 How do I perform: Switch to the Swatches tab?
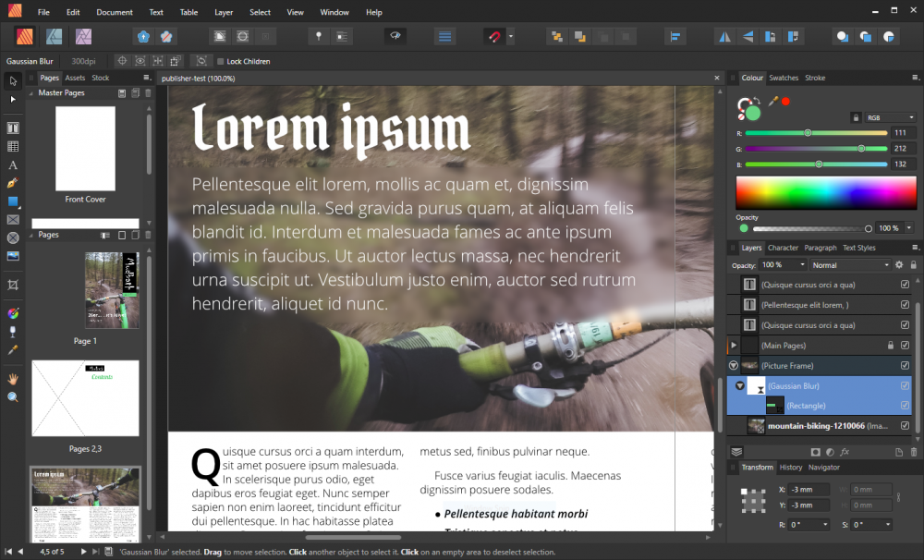[784, 78]
